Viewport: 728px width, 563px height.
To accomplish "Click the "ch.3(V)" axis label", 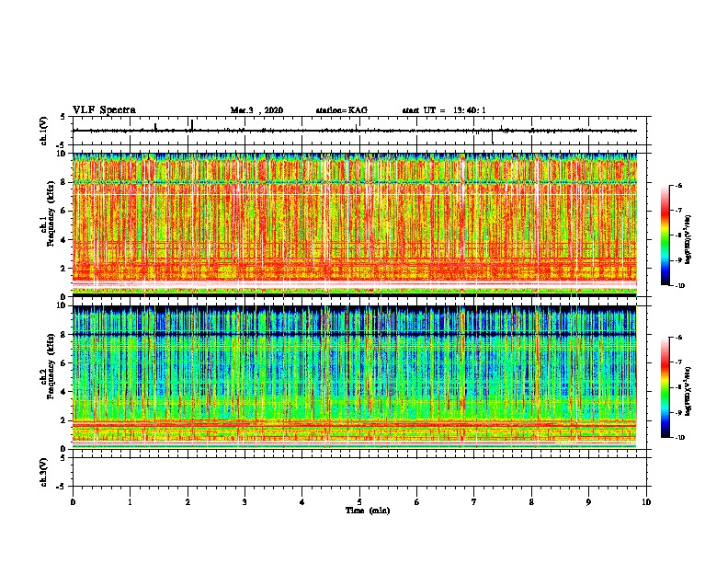I will [x=43, y=472].
